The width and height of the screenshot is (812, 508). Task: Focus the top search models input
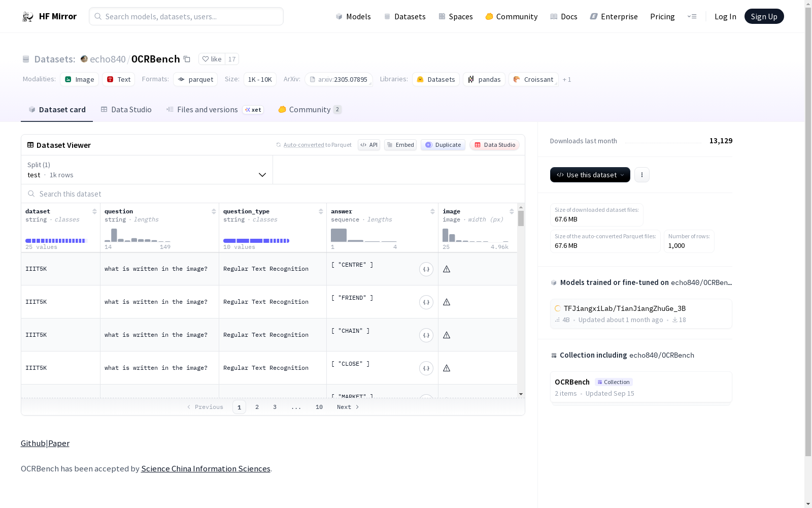coord(186,16)
